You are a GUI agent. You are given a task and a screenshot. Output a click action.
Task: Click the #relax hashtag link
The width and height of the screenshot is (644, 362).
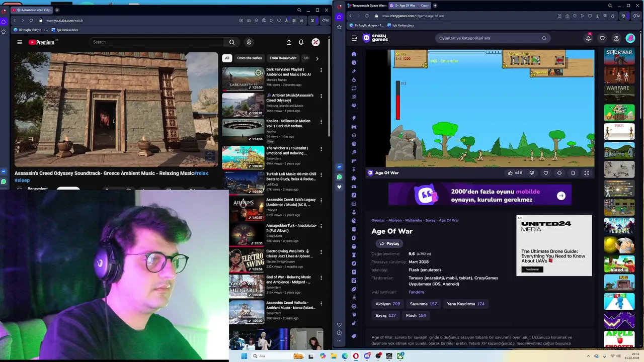(201, 173)
